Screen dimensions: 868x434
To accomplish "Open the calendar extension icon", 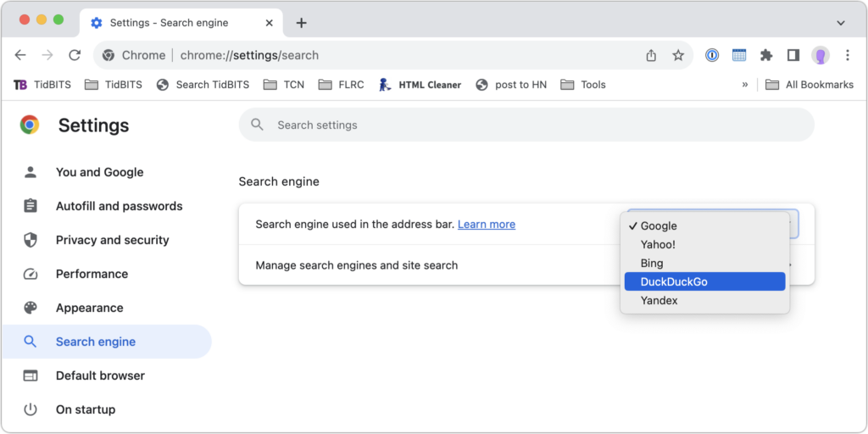I will tap(739, 55).
